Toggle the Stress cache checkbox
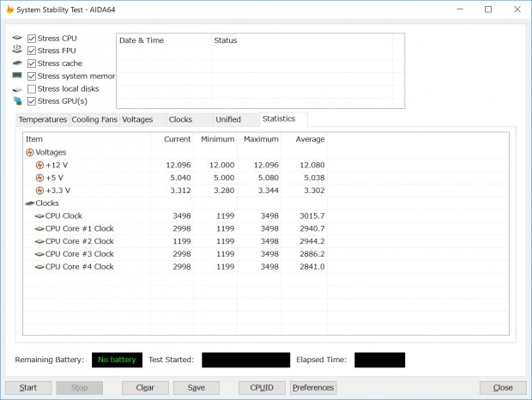 coord(32,64)
